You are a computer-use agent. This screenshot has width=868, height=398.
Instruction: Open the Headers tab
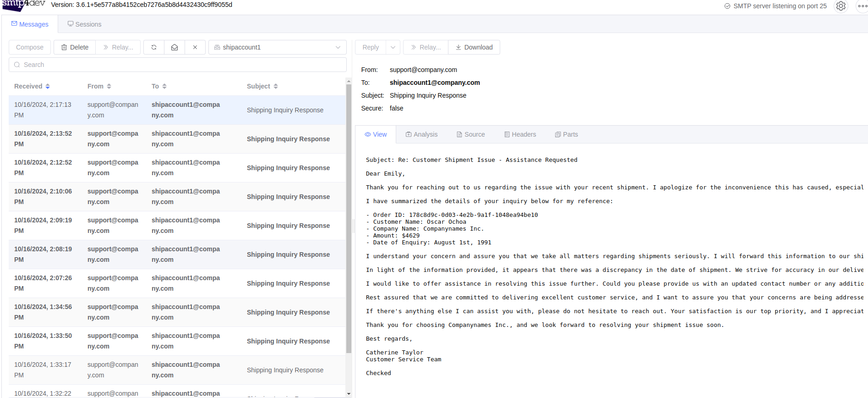520,134
